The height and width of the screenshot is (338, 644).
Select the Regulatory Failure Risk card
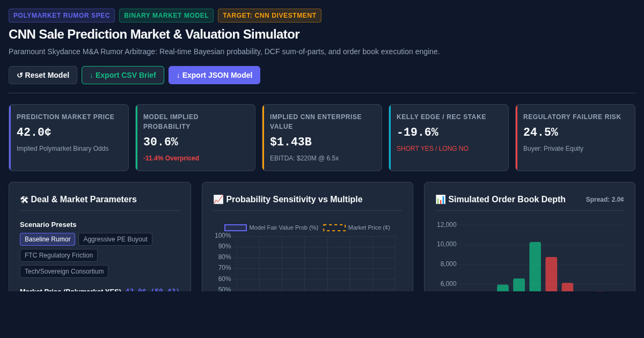575,138
